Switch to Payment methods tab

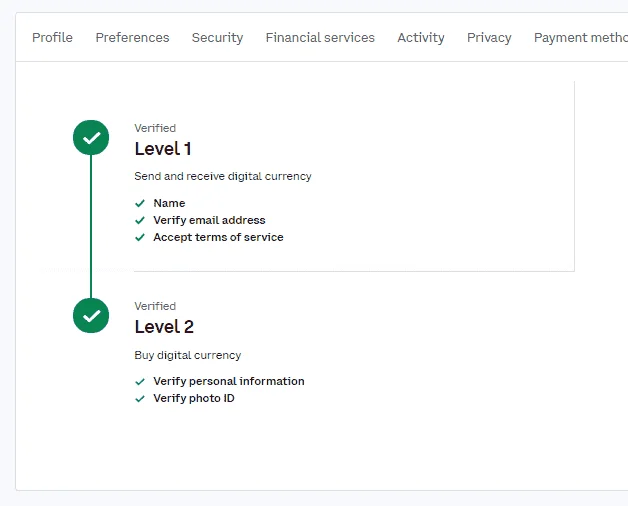tap(581, 38)
